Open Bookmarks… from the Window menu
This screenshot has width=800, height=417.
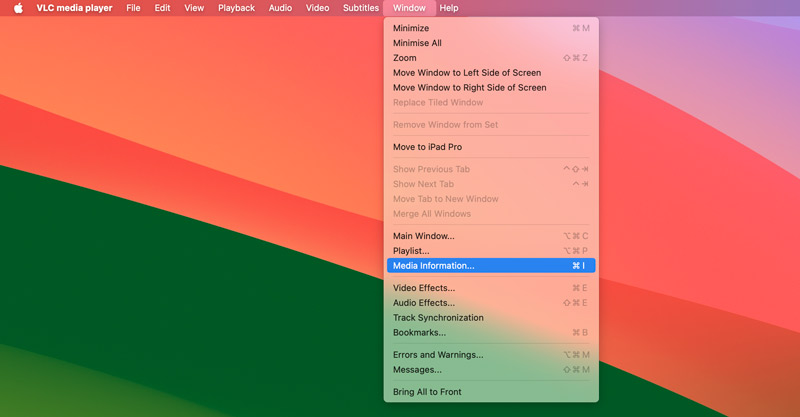pos(419,333)
